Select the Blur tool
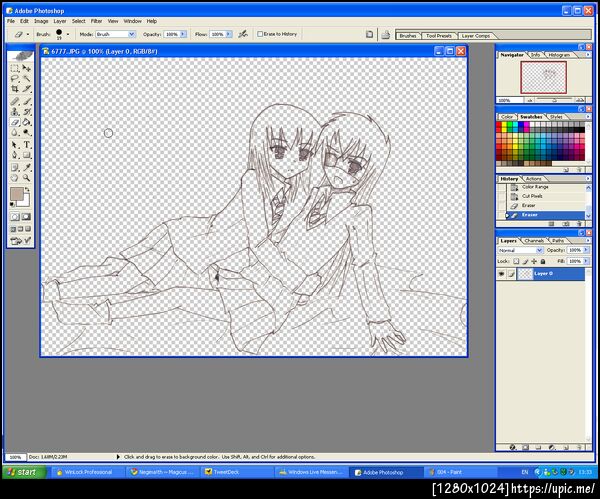The height and width of the screenshot is (499, 600). point(15,133)
